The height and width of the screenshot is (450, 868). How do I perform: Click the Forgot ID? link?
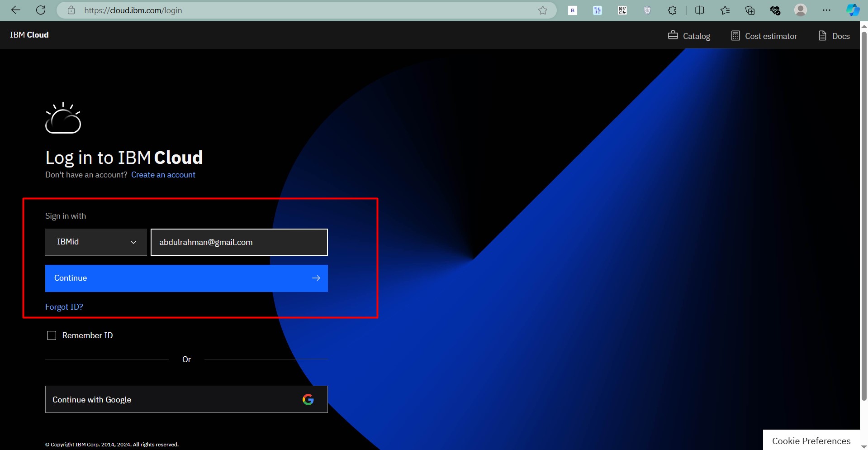[x=64, y=307]
